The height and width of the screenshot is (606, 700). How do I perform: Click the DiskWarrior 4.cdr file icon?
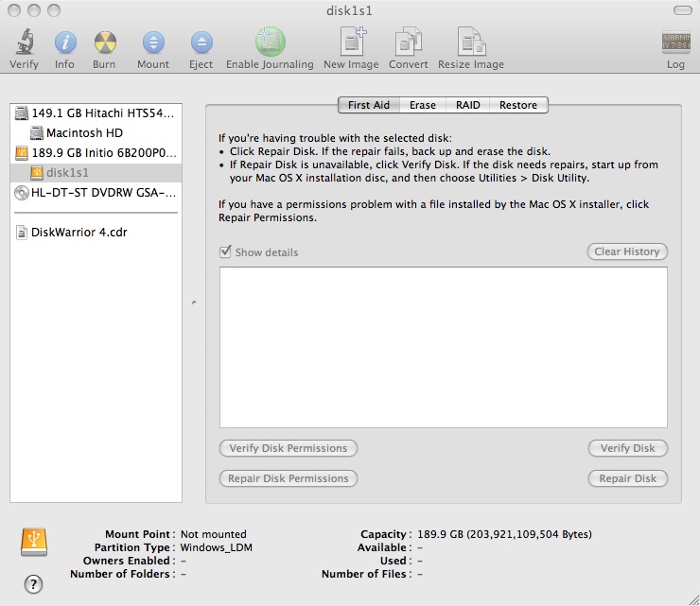point(22,233)
